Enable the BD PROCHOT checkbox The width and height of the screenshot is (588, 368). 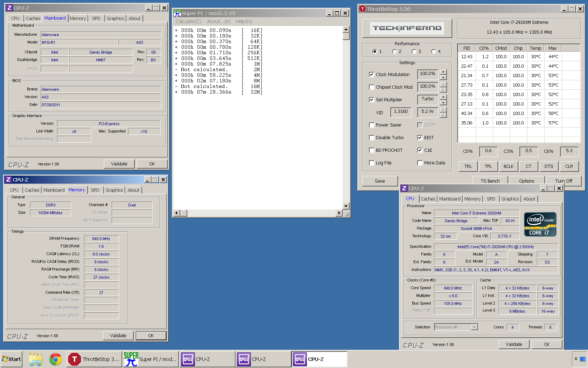click(x=371, y=150)
